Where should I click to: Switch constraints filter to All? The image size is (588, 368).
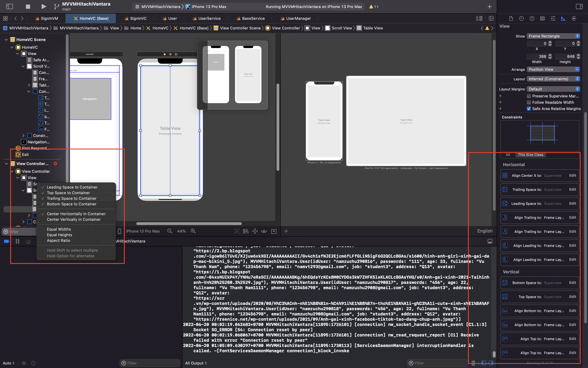coord(508,155)
